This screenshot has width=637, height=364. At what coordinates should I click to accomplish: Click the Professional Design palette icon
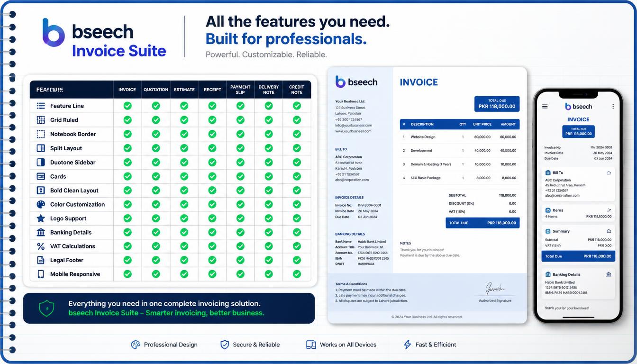point(136,345)
